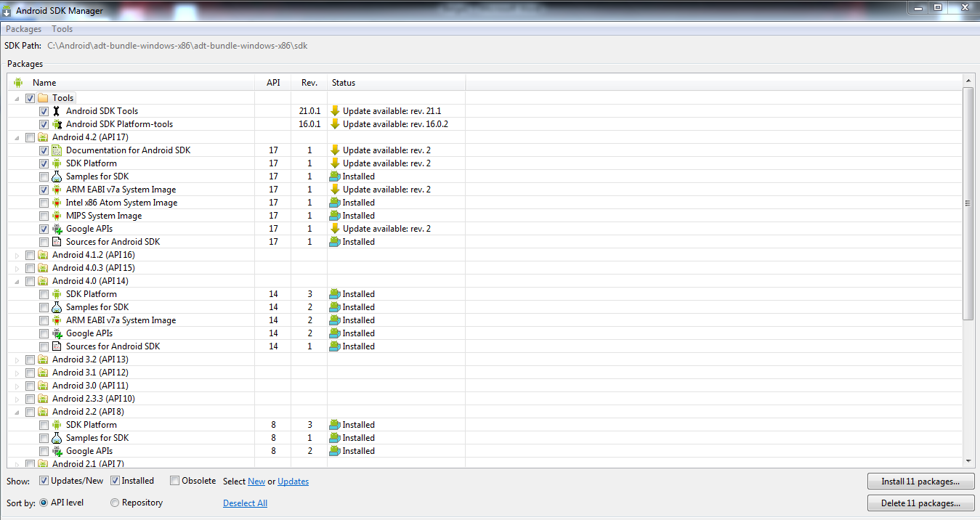
Task: Click the scrollbar up arrow in Packages list
Action: [x=968, y=81]
